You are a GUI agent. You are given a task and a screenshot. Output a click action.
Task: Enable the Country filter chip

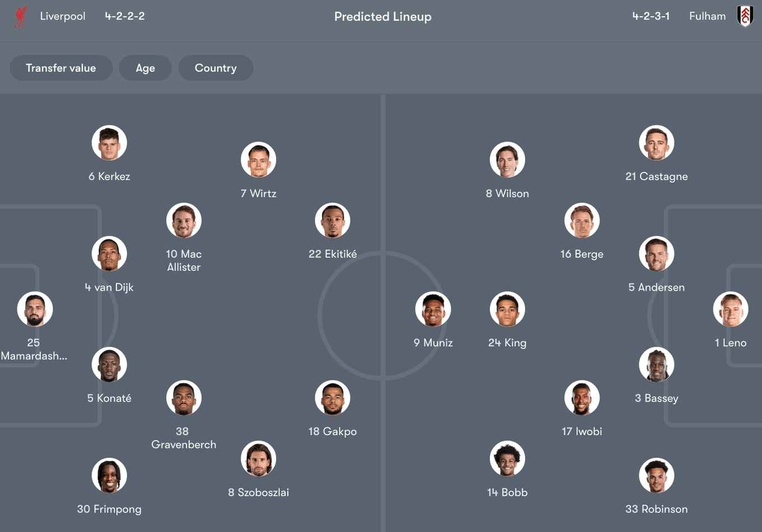[216, 68]
